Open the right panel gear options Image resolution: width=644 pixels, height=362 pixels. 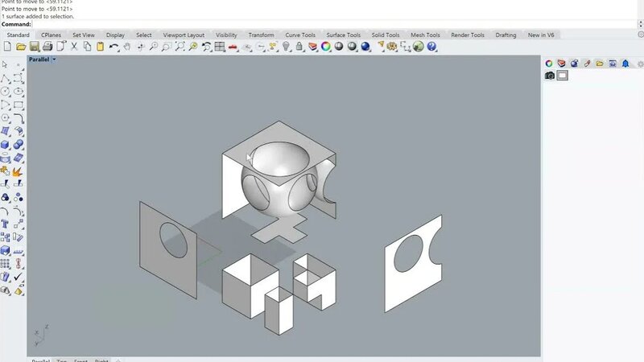point(640,64)
